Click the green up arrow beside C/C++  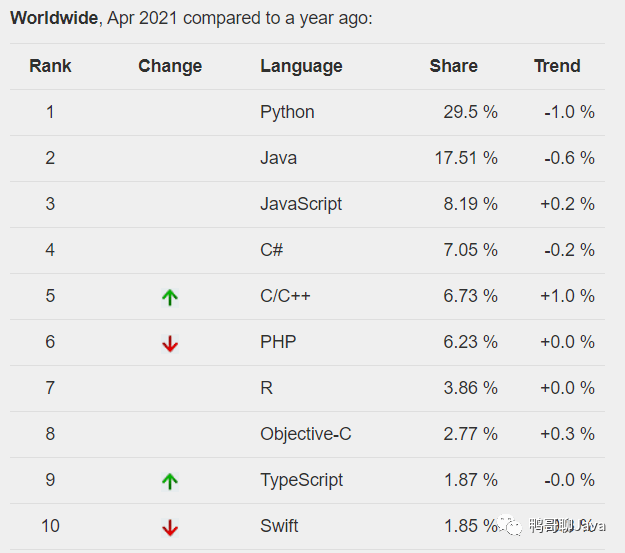coord(170,296)
